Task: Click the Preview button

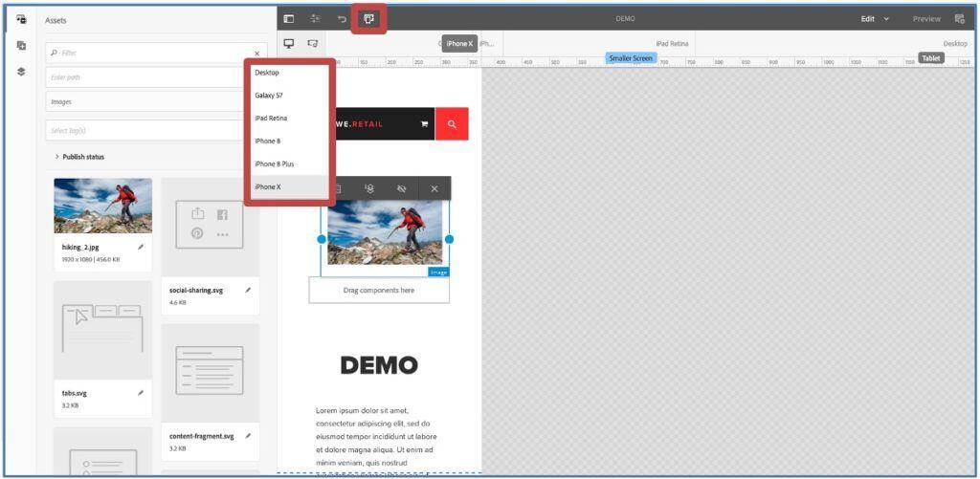Action: 926,19
